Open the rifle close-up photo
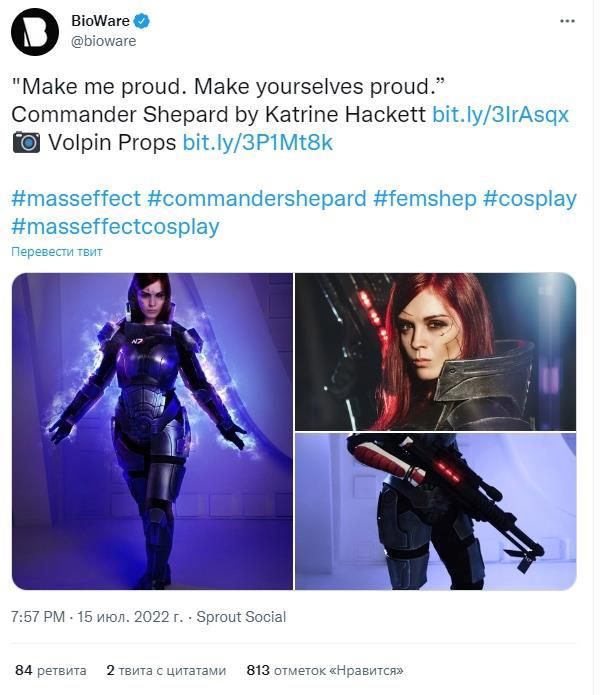Screen dimensions: 615x695 pos(435,511)
